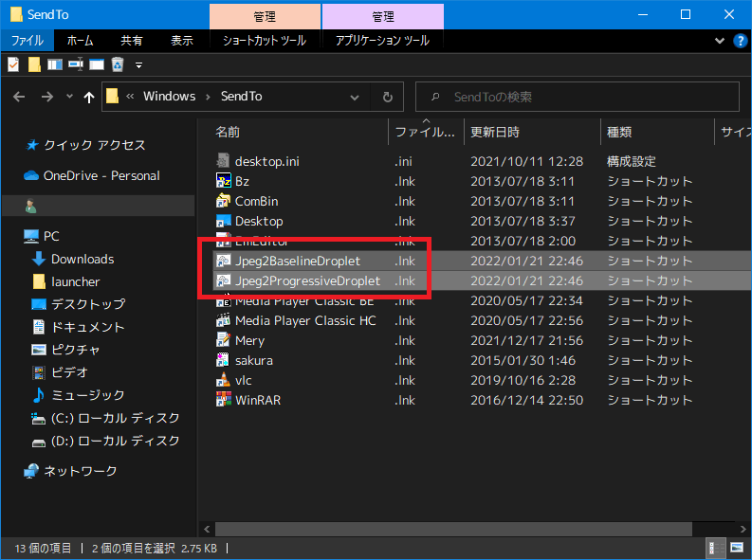Select the Desktop shortcut icon

(223, 221)
